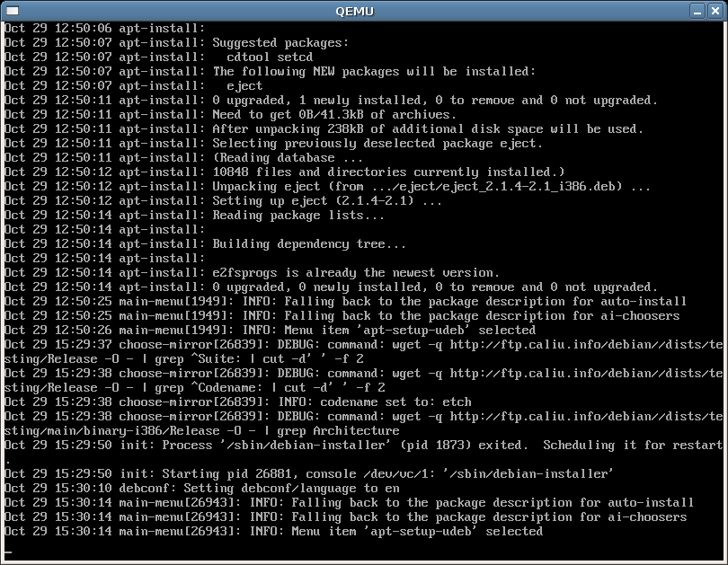Click 'Setting debconf/language to en' line
The height and width of the screenshot is (565, 728).
coord(202,489)
